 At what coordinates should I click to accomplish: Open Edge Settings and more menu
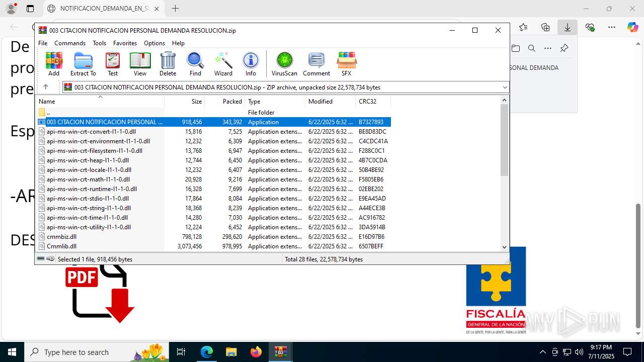[x=612, y=27]
